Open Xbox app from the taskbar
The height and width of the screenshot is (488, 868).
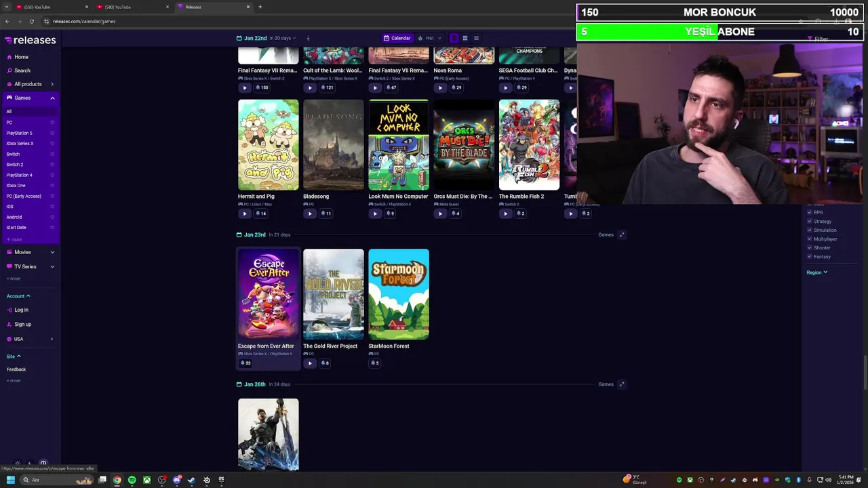tap(146, 480)
